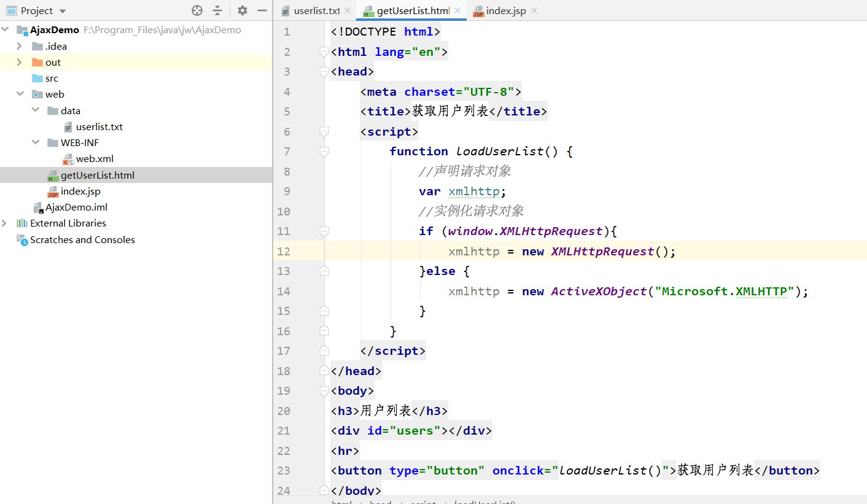Switch to index.jsp editor tab
This screenshot has height=504, width=867.
pos(506,10)
